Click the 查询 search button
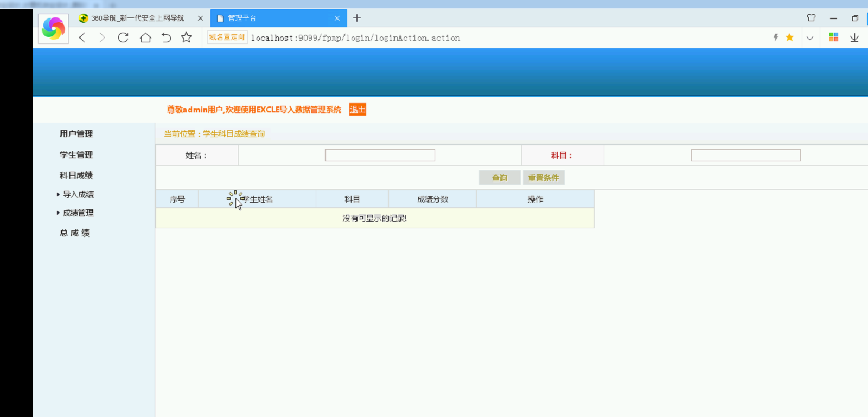The height and width of the screenshot is (417, 868). click(x=500, y=178)
